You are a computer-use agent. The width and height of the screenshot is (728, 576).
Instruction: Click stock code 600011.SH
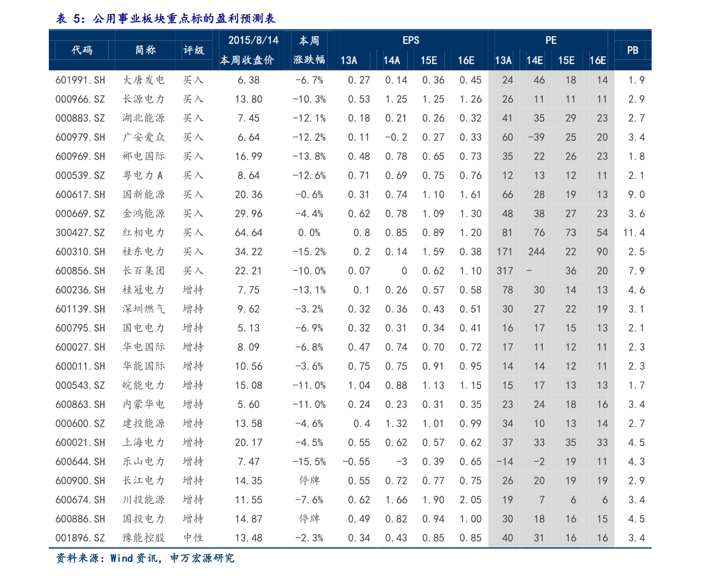(x=80, y=366)
